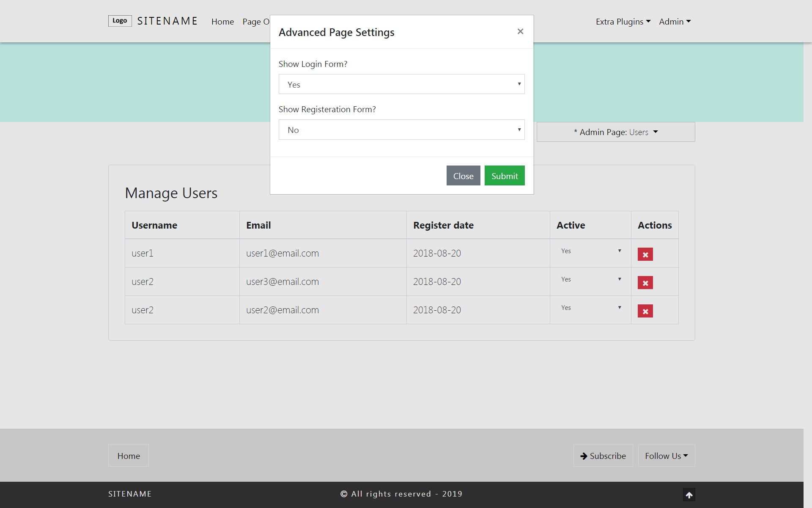812x508 pixels.
Task: Go to Home in top navigation
Action: (222, 22)
